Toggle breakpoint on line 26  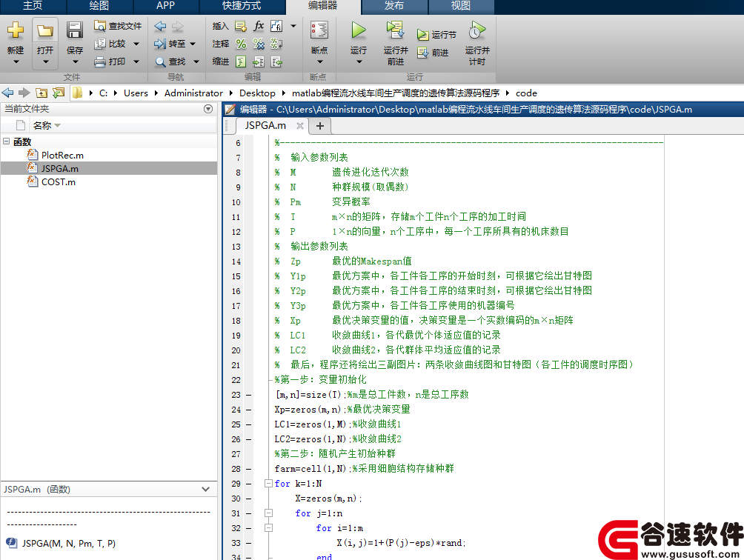249,439
